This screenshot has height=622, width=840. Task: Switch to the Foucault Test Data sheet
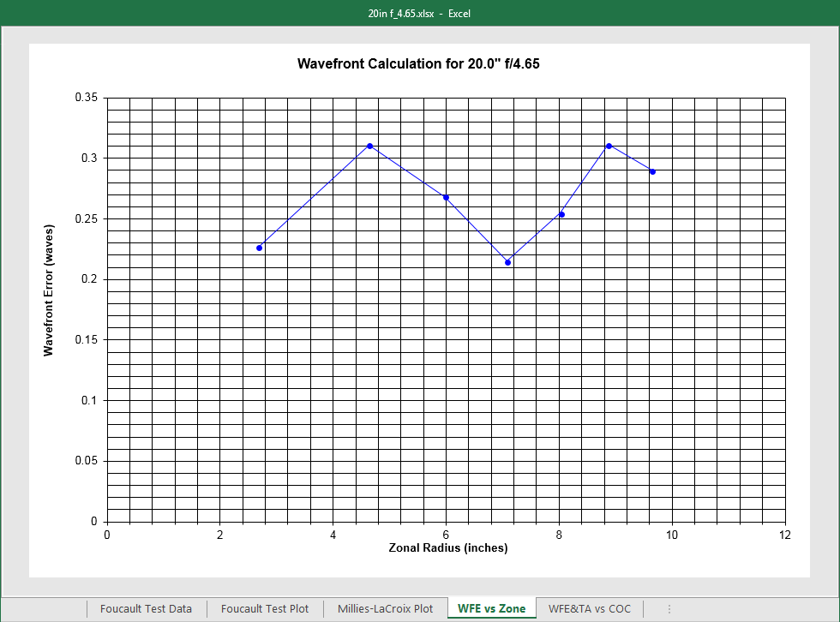coord(146,608)
